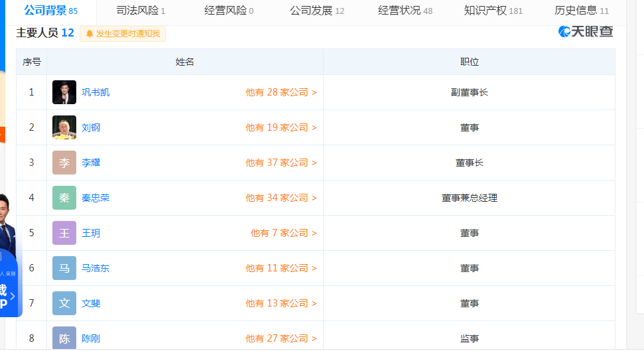Expand 他有 37 家公司 for 李耀
The image size is (644, 351).
(281, 163)
